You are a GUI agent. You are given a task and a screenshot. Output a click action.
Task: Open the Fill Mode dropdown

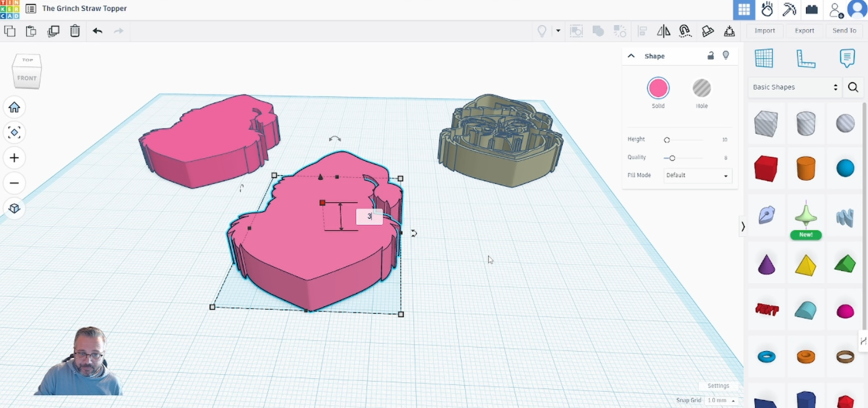pyautogui.click(x=697, y=176)
